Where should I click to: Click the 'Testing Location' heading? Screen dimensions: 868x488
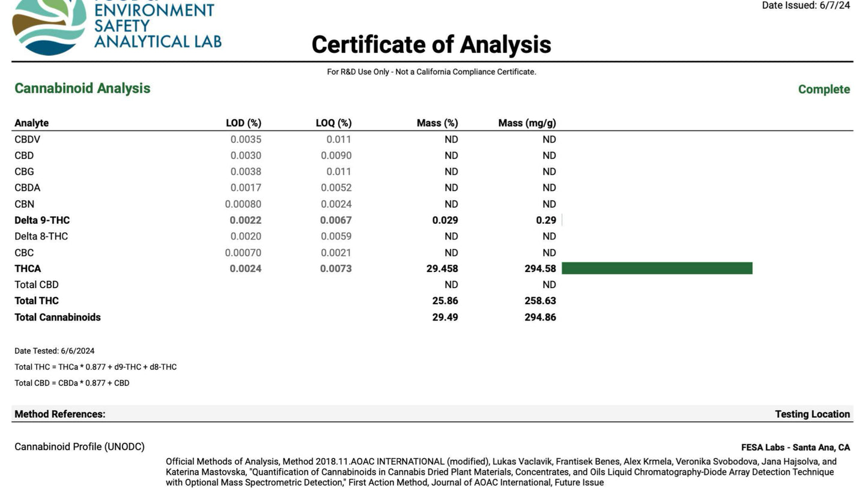812,414
